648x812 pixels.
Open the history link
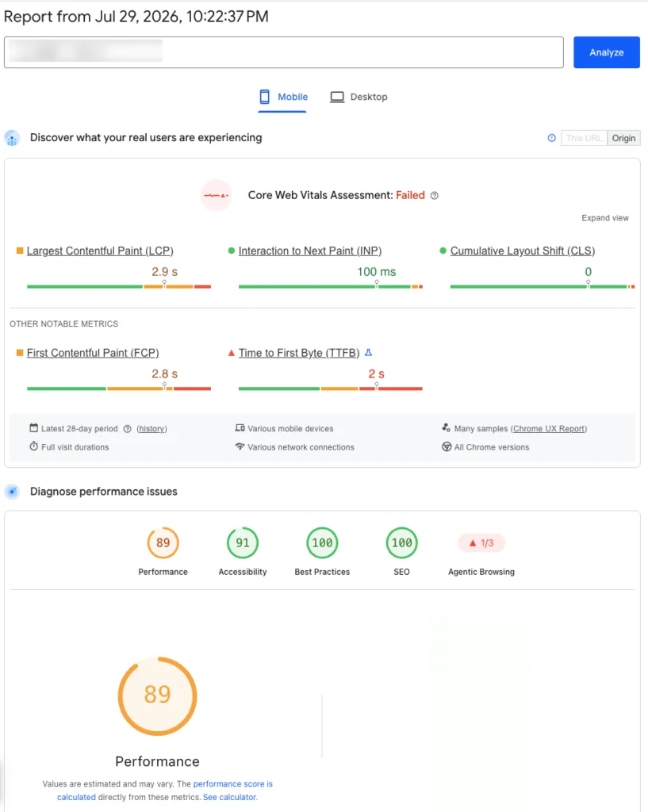click(x=151, y=429)
